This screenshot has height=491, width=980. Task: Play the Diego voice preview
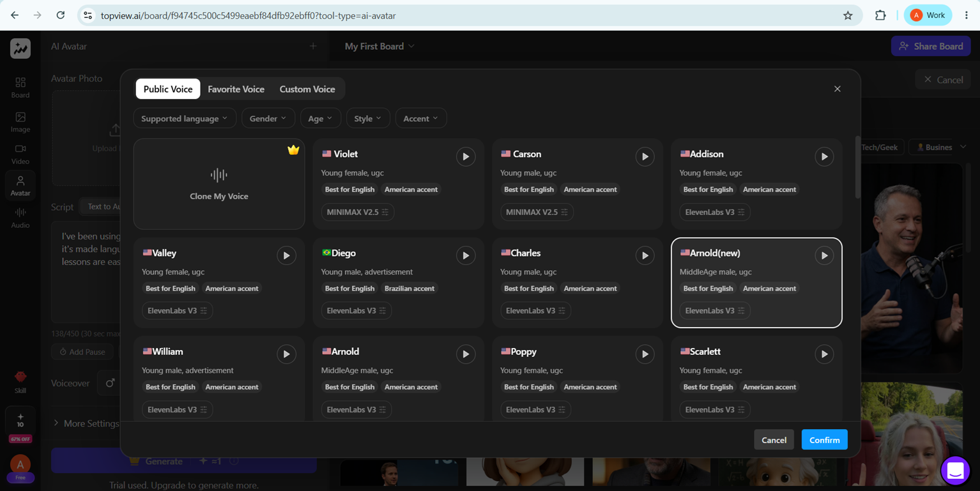tap(466, 255)
